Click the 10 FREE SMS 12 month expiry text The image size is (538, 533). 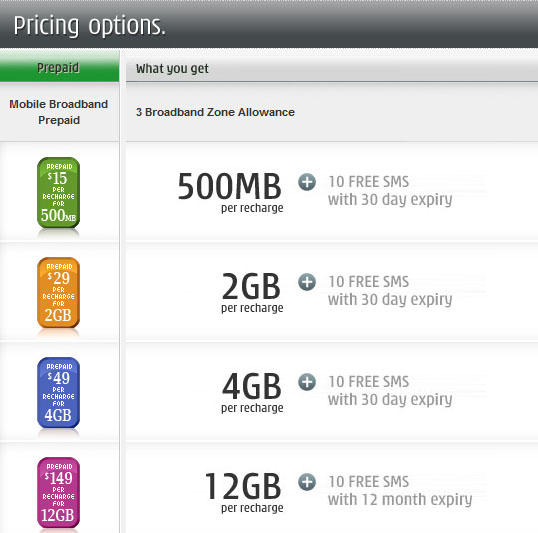point(400,490)
